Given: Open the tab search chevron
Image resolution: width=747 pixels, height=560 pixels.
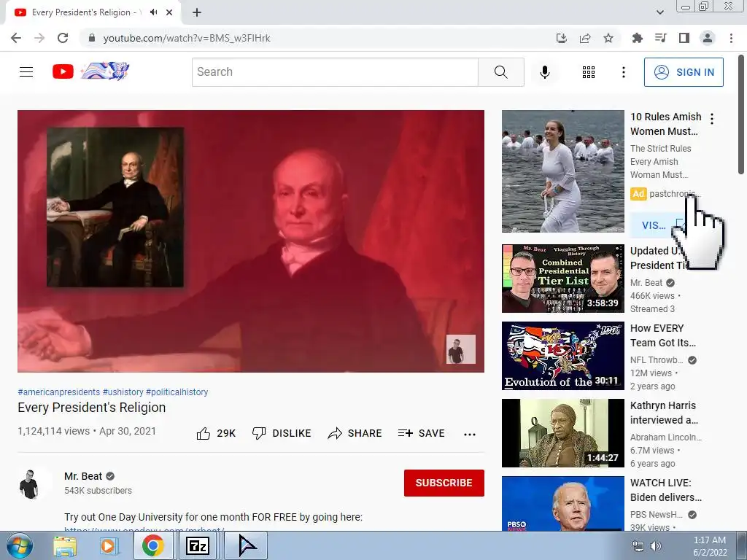Looking at the screenshot, I should click(x=659, y=12).
